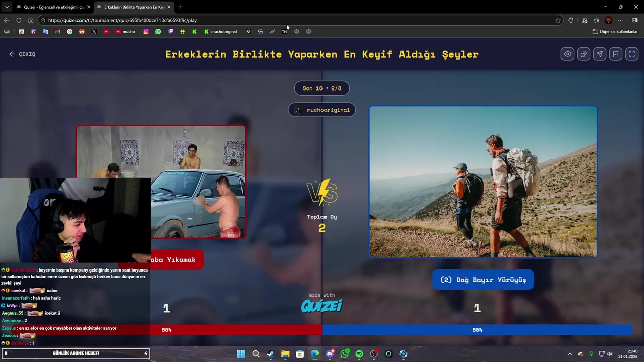Click the Quizei logo
644x362 pixels.
click(322, 306)
